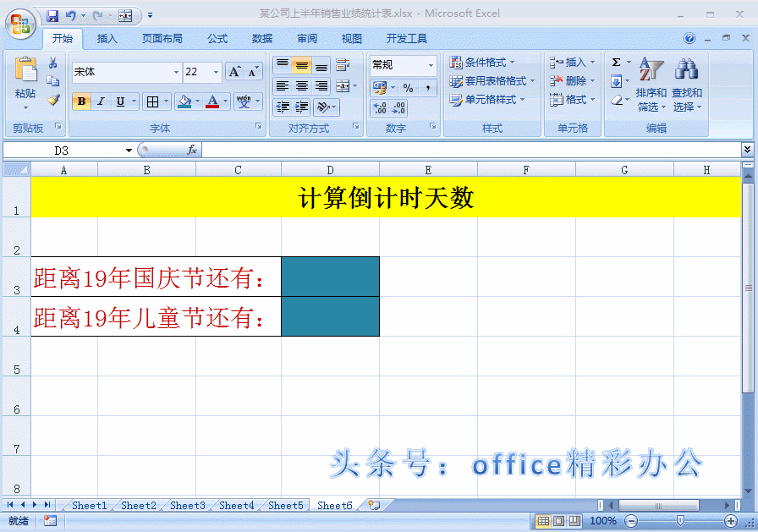Open 查找和选择 find and select

[687, 85]
